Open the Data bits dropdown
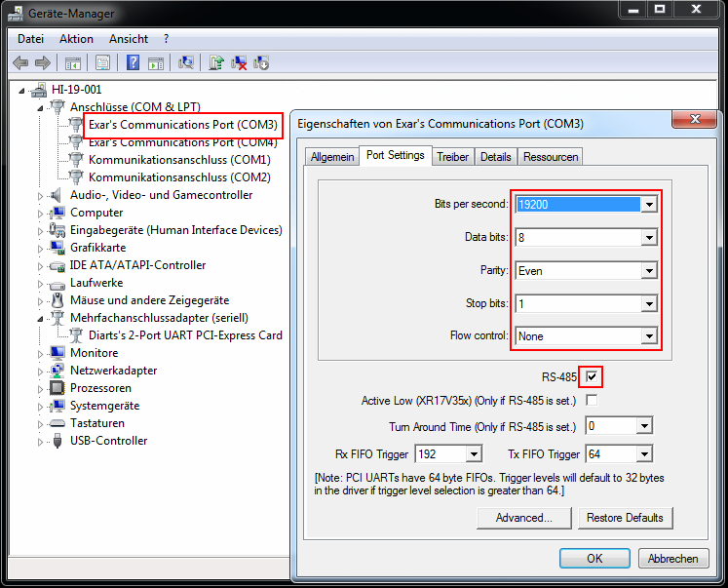 [x=649, y=238]
